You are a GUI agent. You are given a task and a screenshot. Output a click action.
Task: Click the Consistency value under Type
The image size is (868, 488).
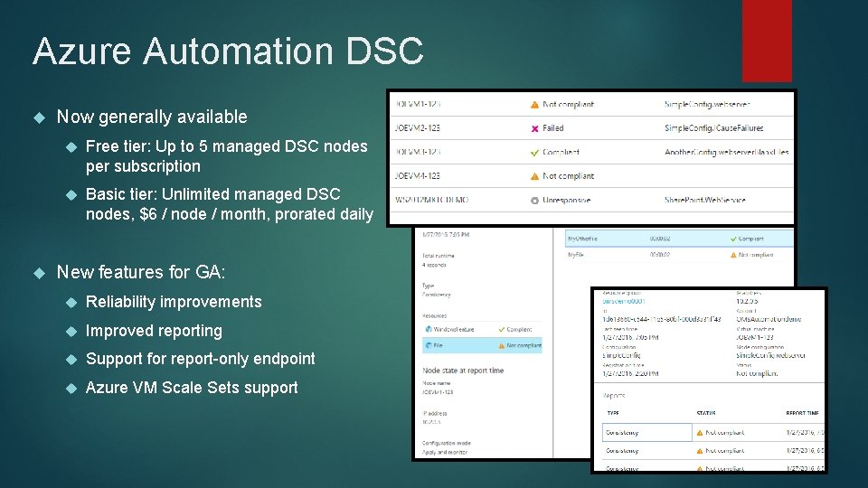pyautogui.click(x=436, y=295)
